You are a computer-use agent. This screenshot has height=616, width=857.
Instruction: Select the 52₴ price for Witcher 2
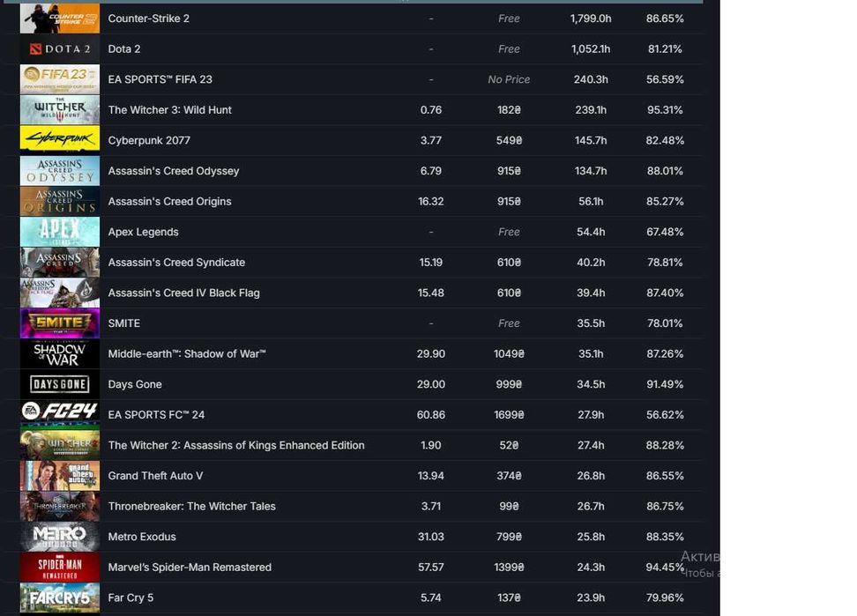click(x=509, y=446)
